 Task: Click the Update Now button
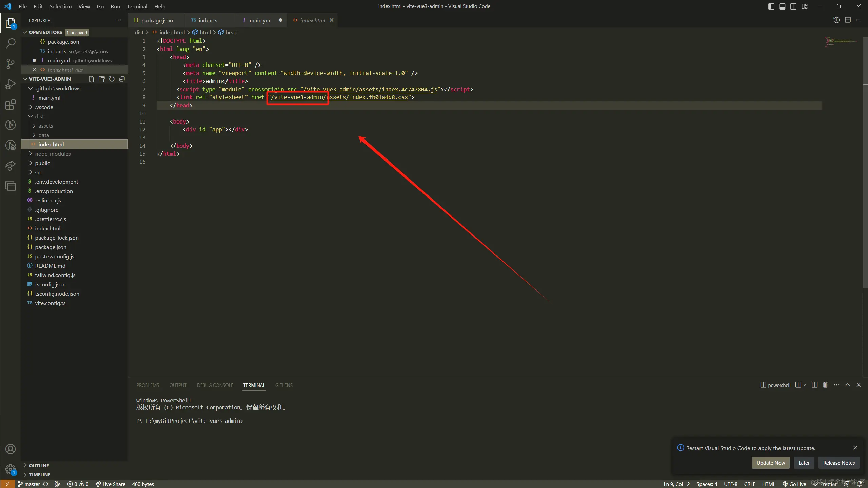point(770,463)
